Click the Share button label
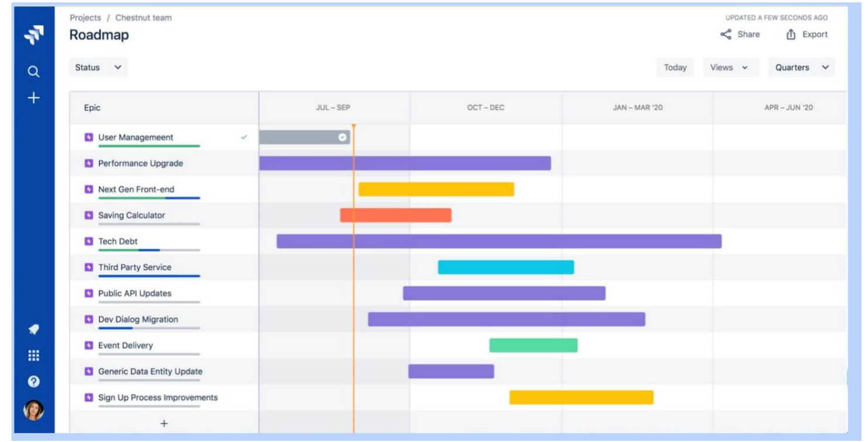This screenshot has height=442, width=868. (749, 35)
